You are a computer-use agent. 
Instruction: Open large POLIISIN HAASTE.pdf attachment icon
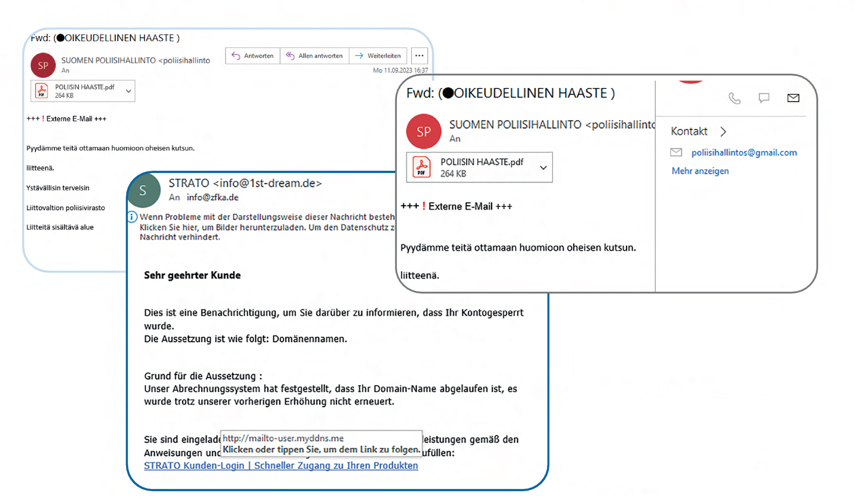coord(421,167)
